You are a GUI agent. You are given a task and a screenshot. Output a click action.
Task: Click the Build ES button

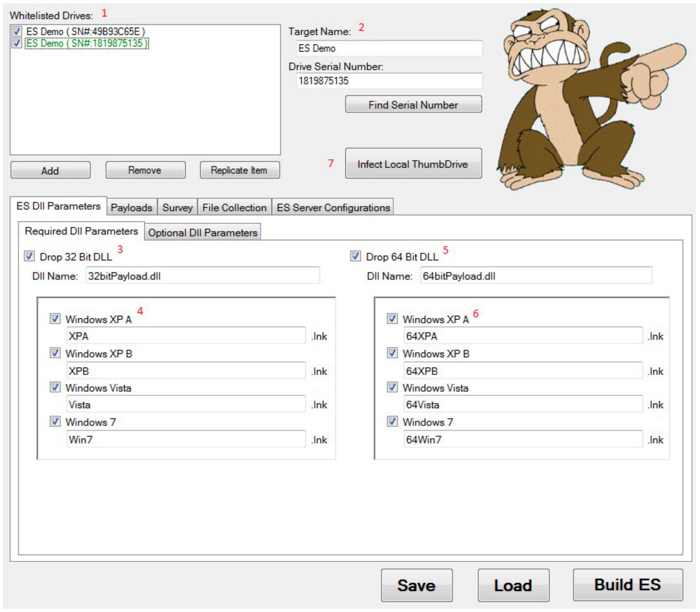click(628, 585)
